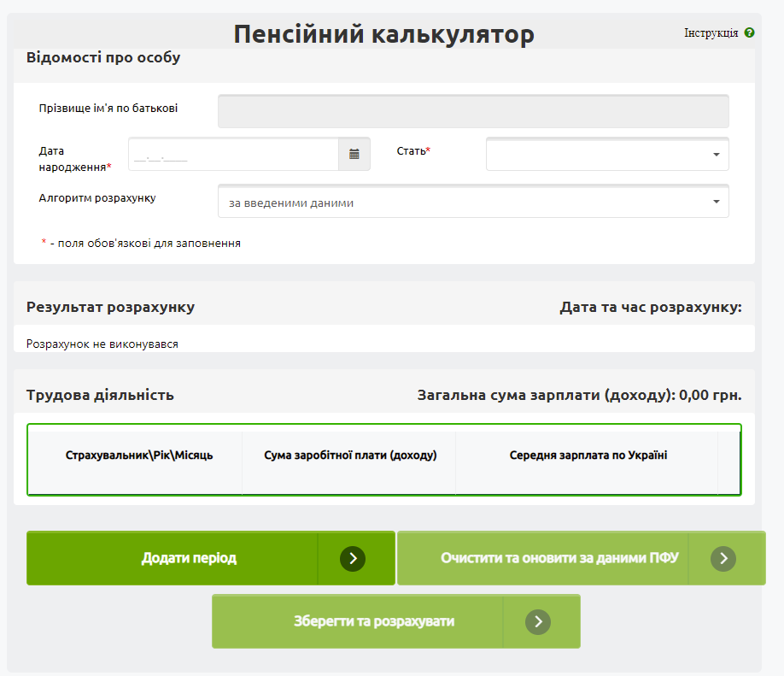Open the calendar date picker icon
This screenshot has height=676, width=784.
point(354,155)
